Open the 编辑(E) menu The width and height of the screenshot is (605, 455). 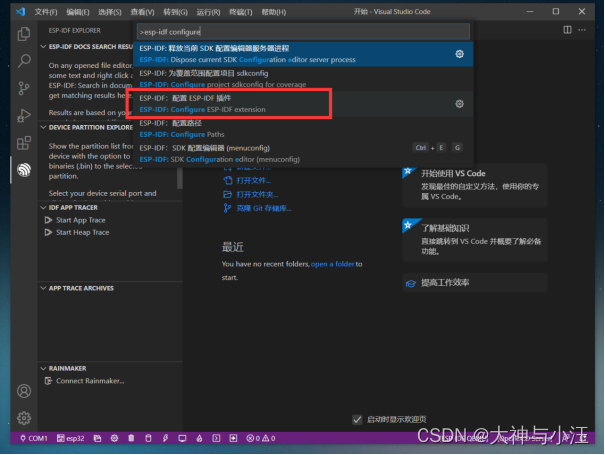point(78,12)
